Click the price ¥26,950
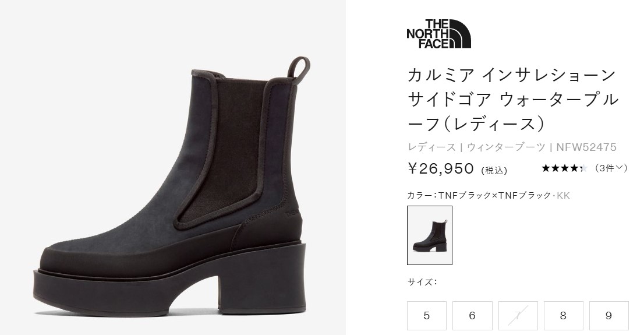The image size is (644, 335). pyautogui.click(x=441, y=168)
